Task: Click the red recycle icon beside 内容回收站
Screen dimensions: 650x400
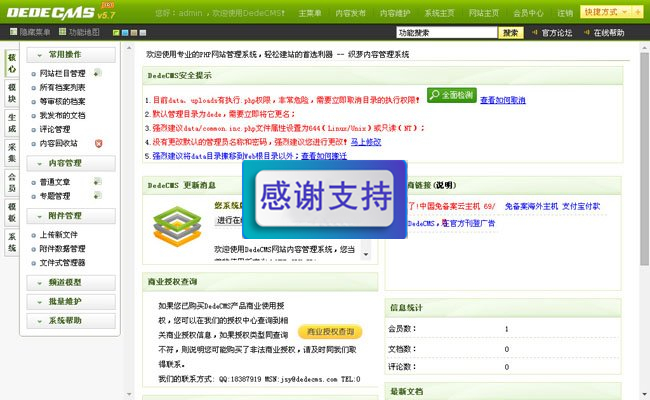Action: (x=98, y=143)
